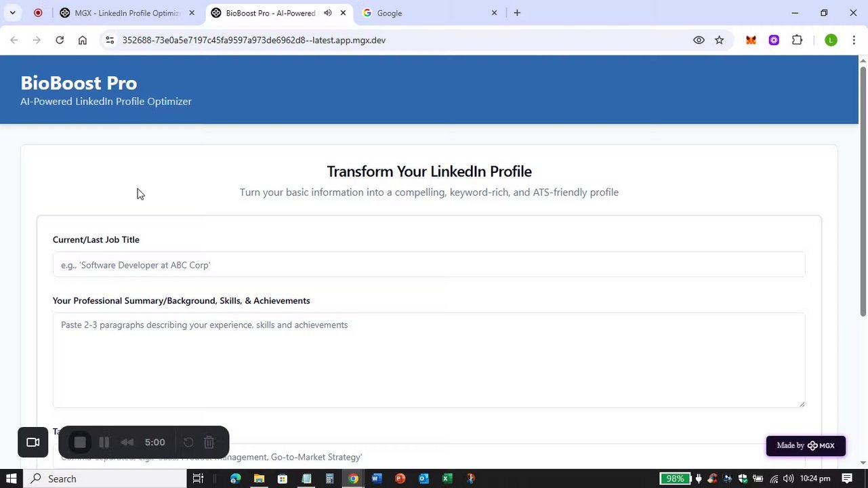Bookmark this page with the star

coord(720,40)
